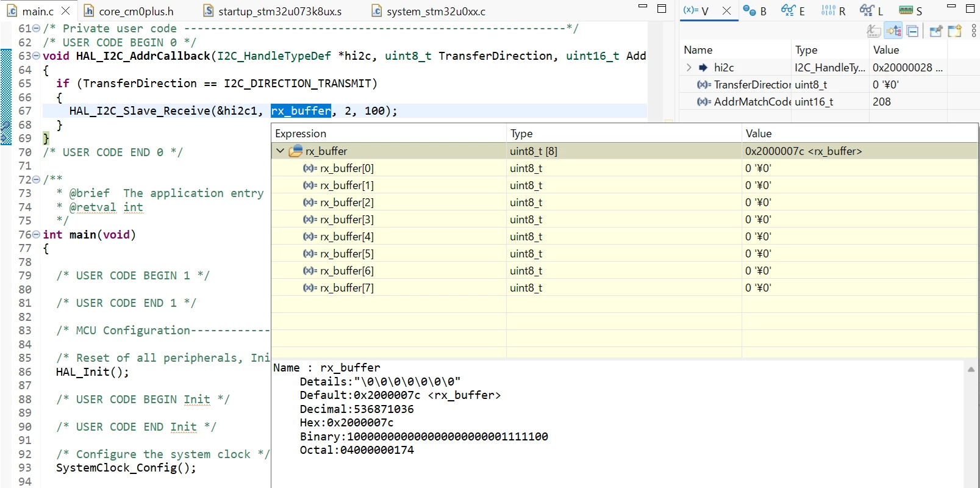Click the Collapse All icon in Variables view
The image size is (980, 488).
tap(912, 30)
